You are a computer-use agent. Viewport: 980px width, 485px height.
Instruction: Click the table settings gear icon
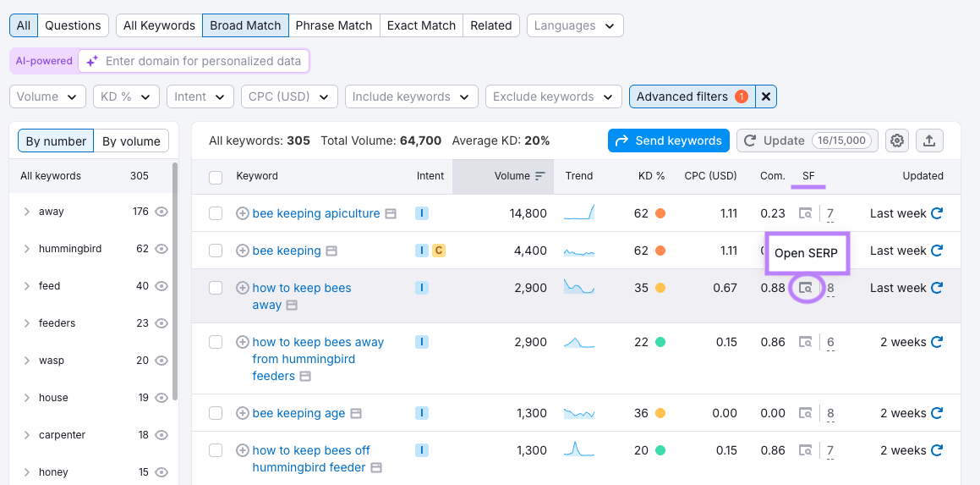[x=897, y=141]
